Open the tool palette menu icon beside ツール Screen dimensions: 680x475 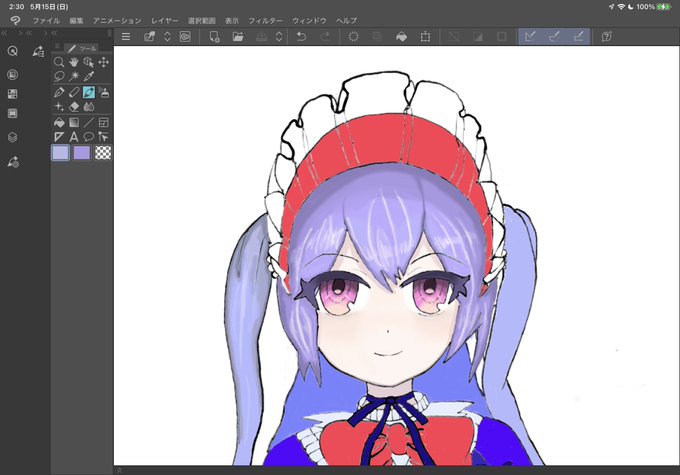[57, 47]
